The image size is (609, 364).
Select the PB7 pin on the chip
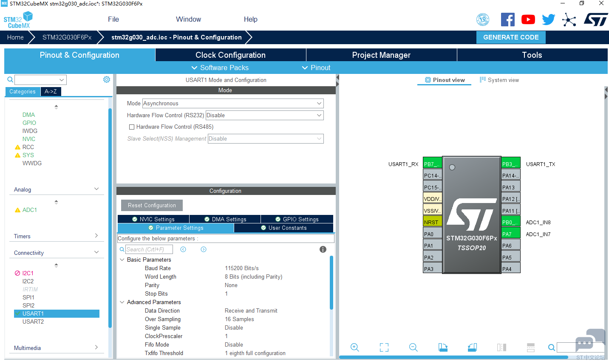(x=432, y=164)
